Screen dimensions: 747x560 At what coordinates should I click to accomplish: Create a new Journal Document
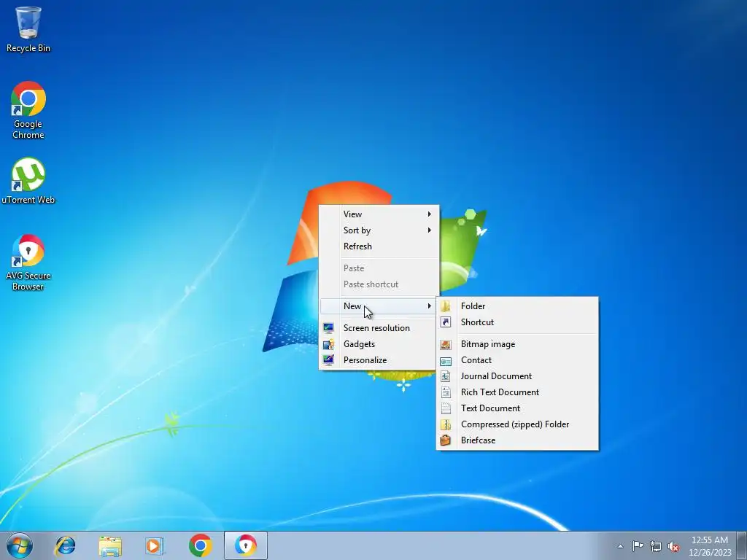pos(517,376)
